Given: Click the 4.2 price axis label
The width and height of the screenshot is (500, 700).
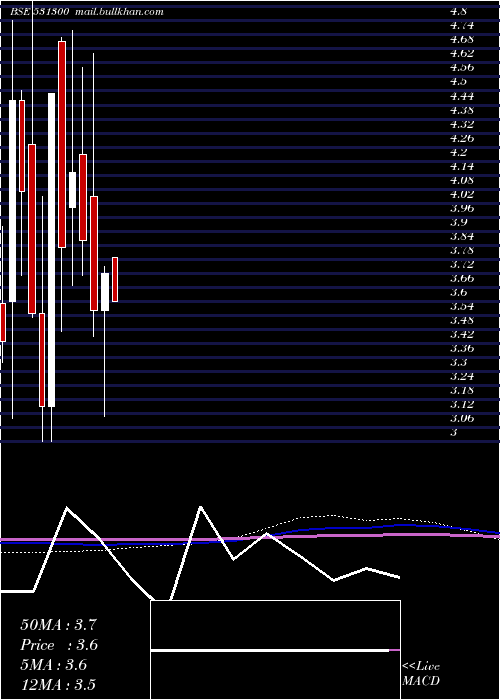Looking at the screenshot, I should [458, 152].
